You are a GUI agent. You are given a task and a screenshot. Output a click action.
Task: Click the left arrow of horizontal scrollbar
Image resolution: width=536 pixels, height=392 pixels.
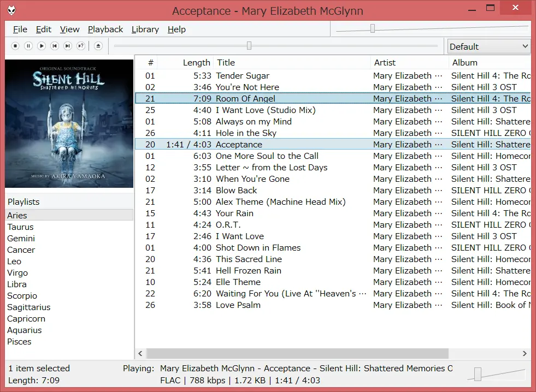140,353
